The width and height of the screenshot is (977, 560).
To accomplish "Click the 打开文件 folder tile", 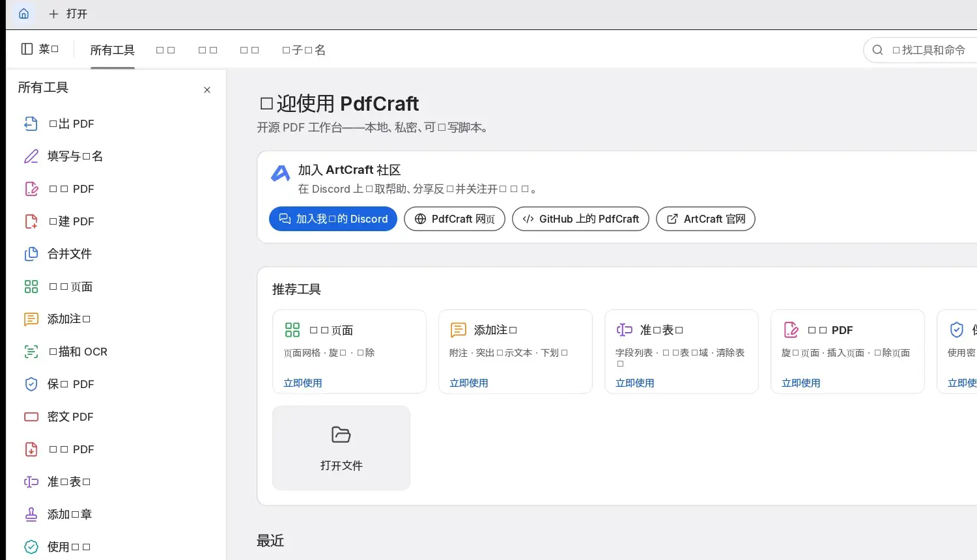I will (x=341, y=448).
